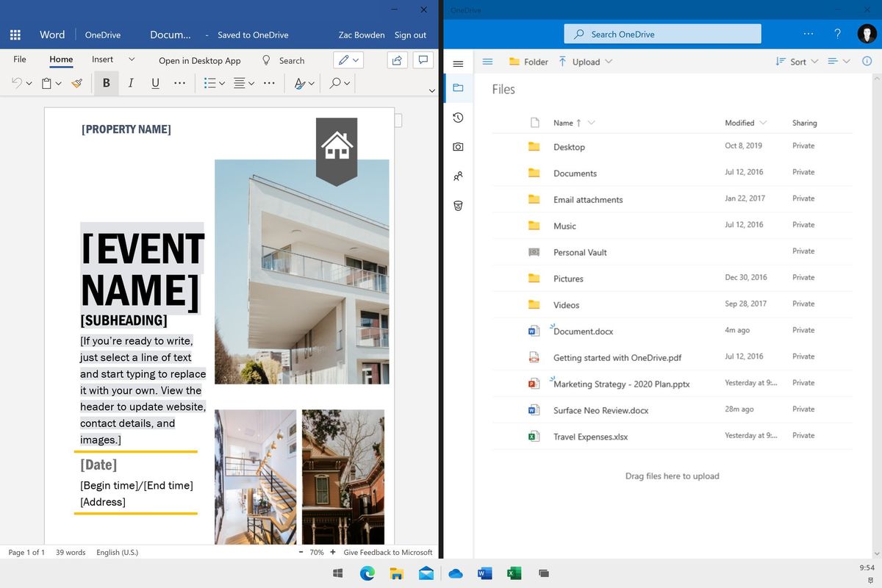Click the white modern building photo

tap(301, 271)
